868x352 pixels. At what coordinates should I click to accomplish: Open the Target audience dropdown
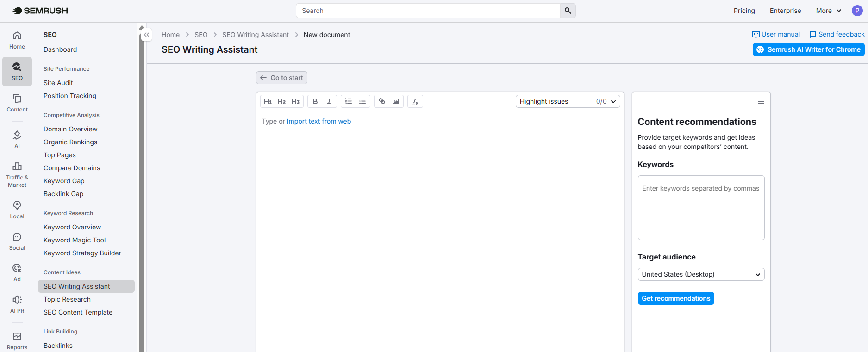[x=701, y=274]
